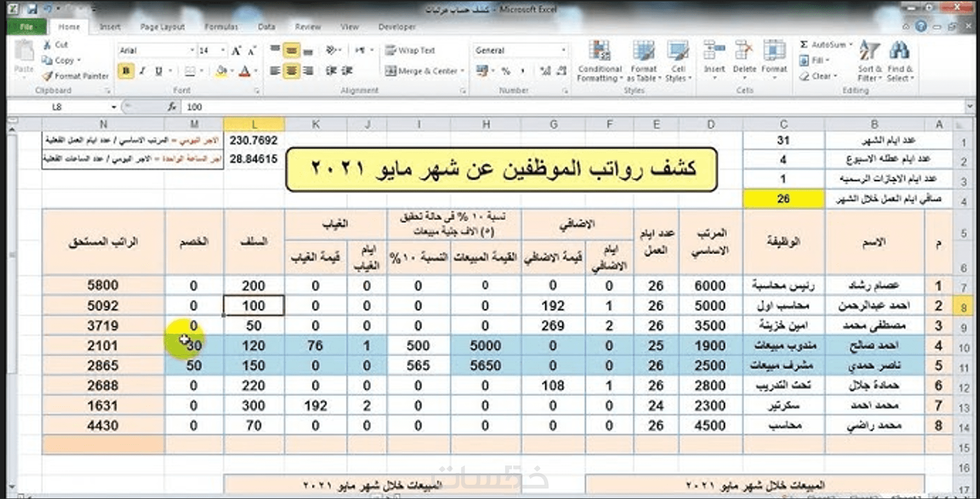Click the Insert Function fx icon
The height and width of the screenshot is (499, 980).
pos(172,107)
